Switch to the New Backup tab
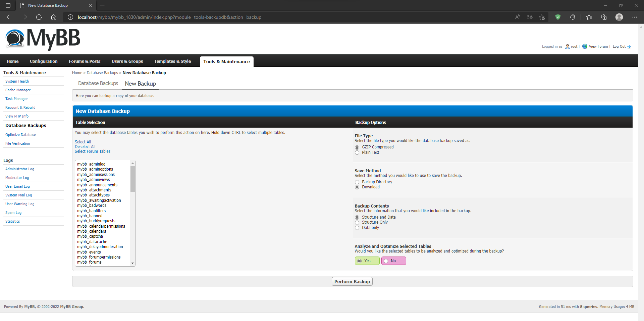644x321 pixels. [140, 84]
